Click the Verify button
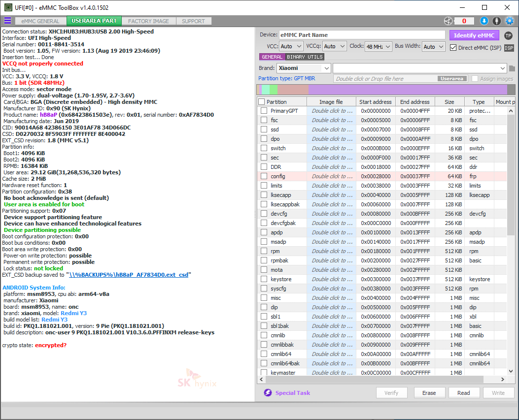519x420 pixels. coord(391,392)
